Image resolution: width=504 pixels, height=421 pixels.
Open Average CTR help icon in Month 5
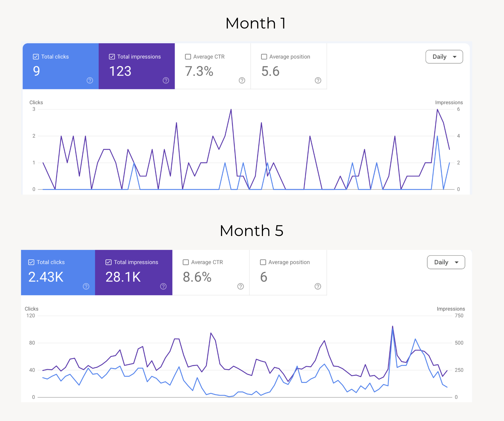pos(240,286)
